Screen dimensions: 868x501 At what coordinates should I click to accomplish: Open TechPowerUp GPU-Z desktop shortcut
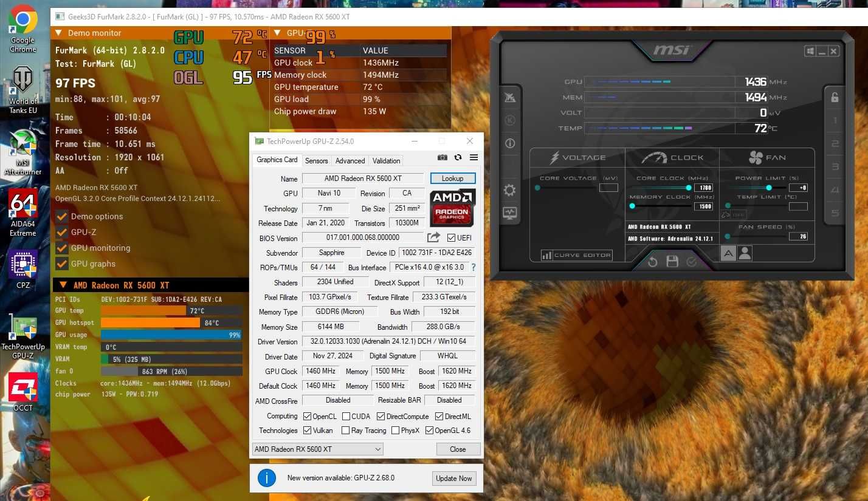coord(23,336)
